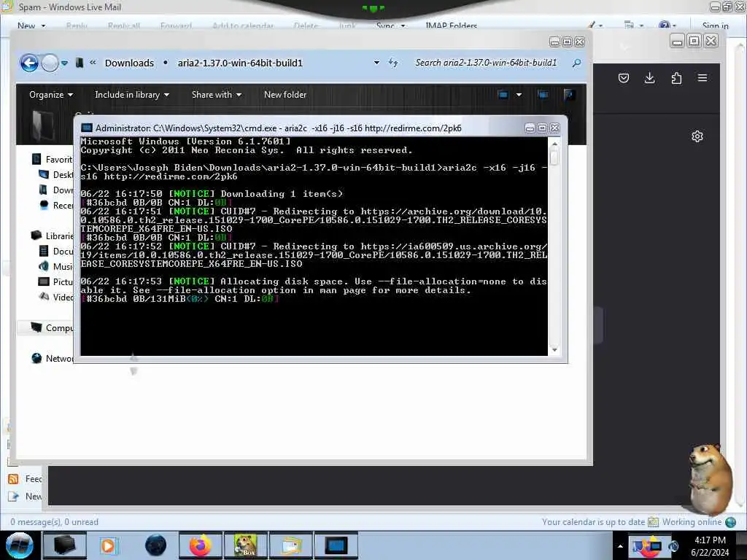
Task: Go forward in the Explorer window
Action: tap(50, 63)
